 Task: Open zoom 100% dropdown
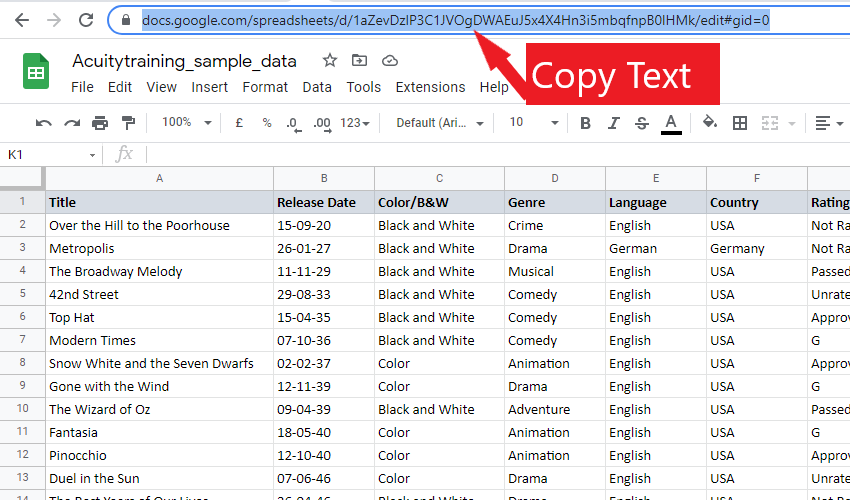[186, 123]
